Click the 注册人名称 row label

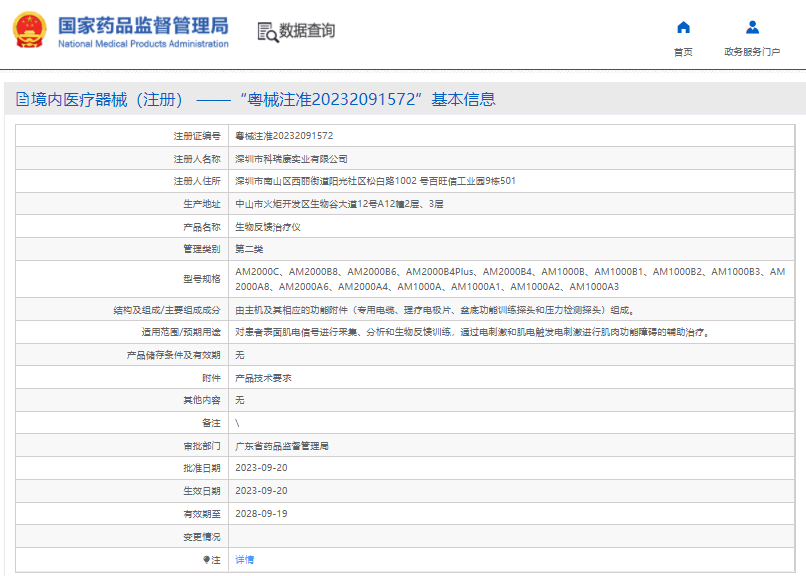click(x=197, y=159)
